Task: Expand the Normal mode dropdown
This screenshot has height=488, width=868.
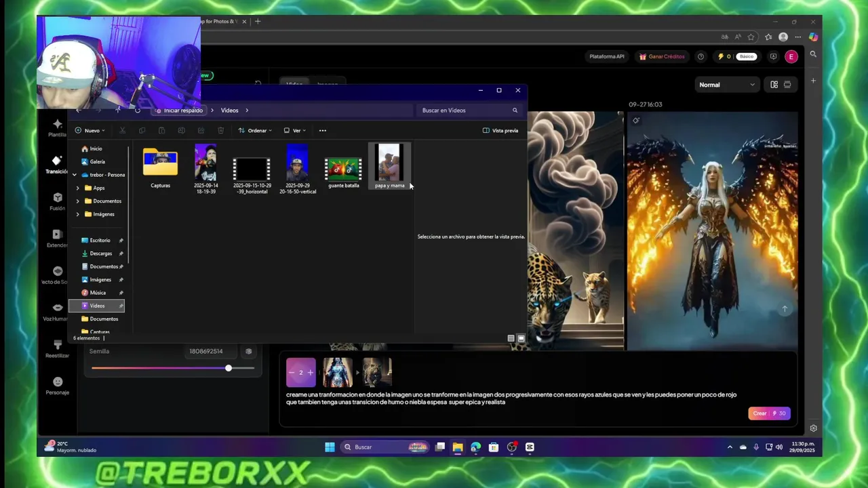Action: coord(726,85)
